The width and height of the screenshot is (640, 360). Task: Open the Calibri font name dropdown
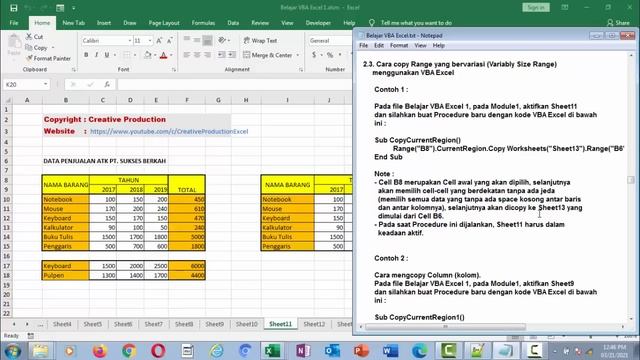(x=130, y=40)
